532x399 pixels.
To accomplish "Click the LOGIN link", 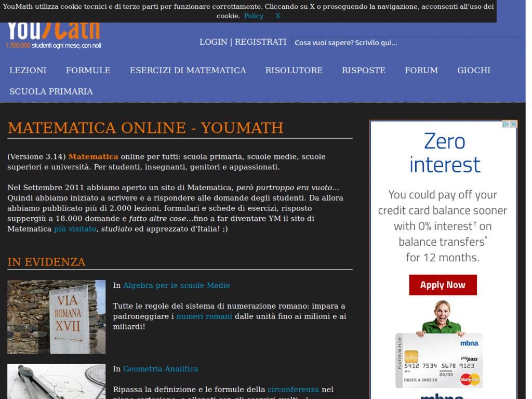I will pyautogui.click(x=213, y=42).
